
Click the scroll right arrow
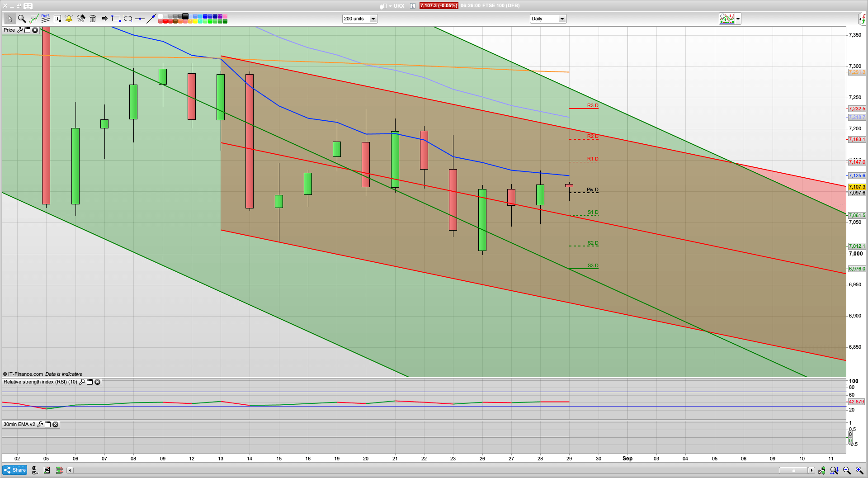[811, 470]
